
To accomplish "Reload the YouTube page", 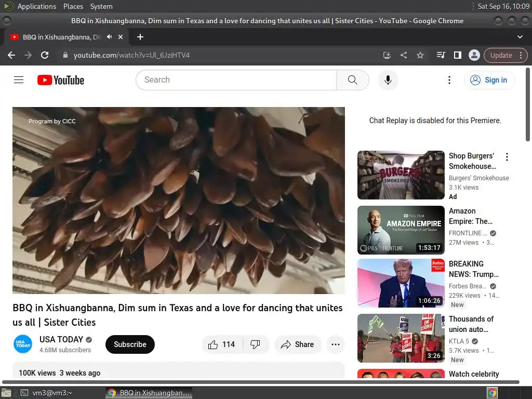I will point(45,55).
